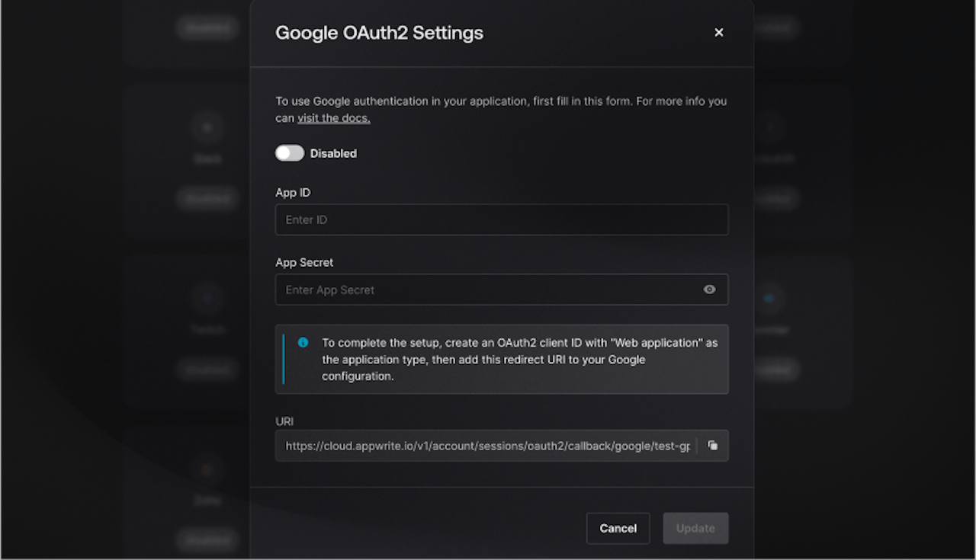This screenshot has height=560, width=976.
Task: Click the 'Google OAuth2 Settings' dialog title
Action: (x=379, y=33)
